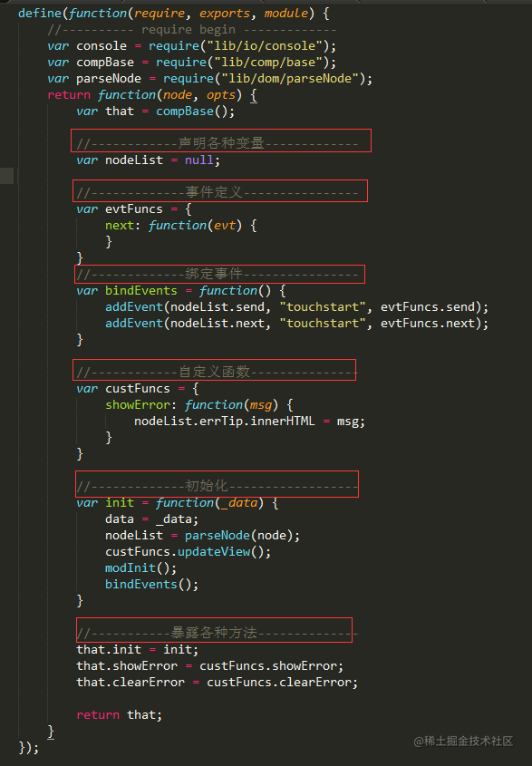Click 'showError' in the showError: function line
This screenshot has width=532, height=766.
(x=137, y=405)
